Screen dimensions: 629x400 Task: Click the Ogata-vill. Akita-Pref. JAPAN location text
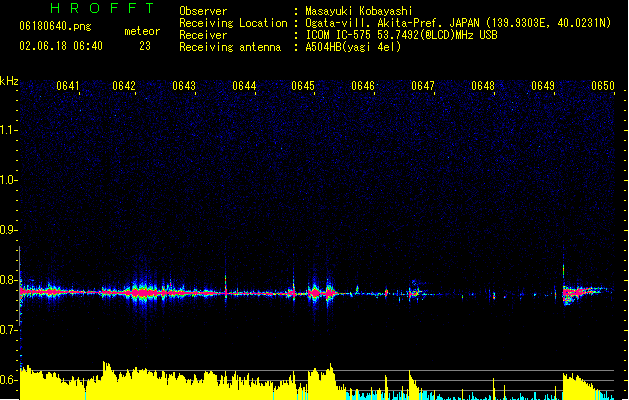(x=458, y=23)
